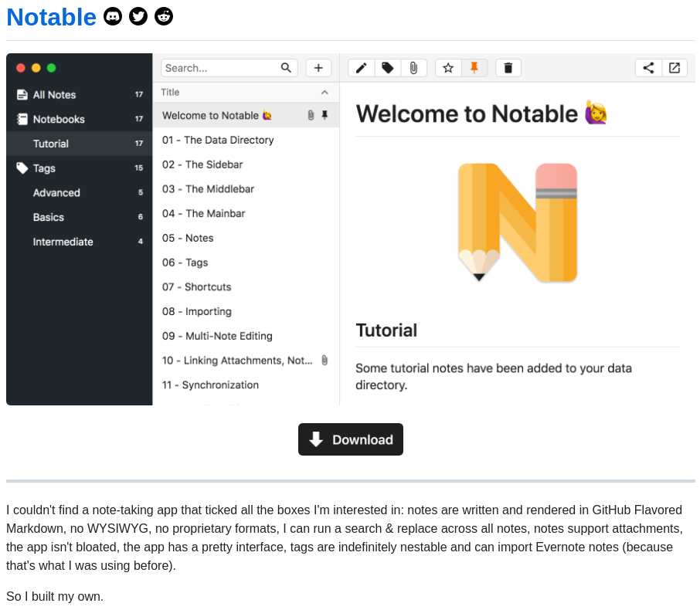Expand the Notebooks sidebar section
Image resolution: width=700 pixels, height=610 pixels.
click(x=59, y=119)
